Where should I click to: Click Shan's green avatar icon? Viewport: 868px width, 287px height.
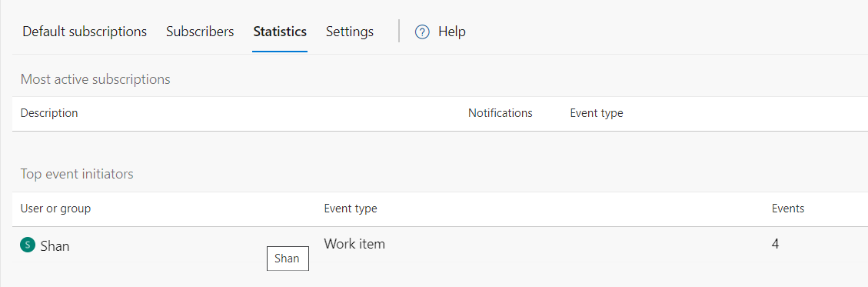pos(27,245)
